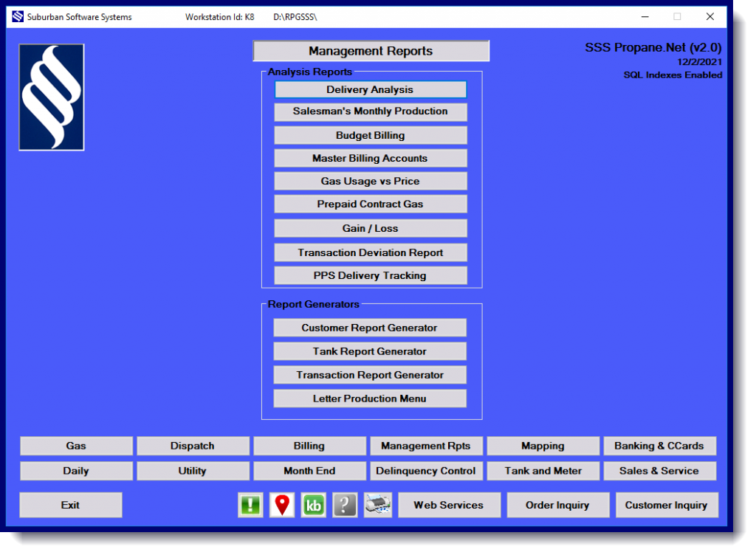Open the Billing menu
Screen dimensions: 756x555
(x=309, y=446)
